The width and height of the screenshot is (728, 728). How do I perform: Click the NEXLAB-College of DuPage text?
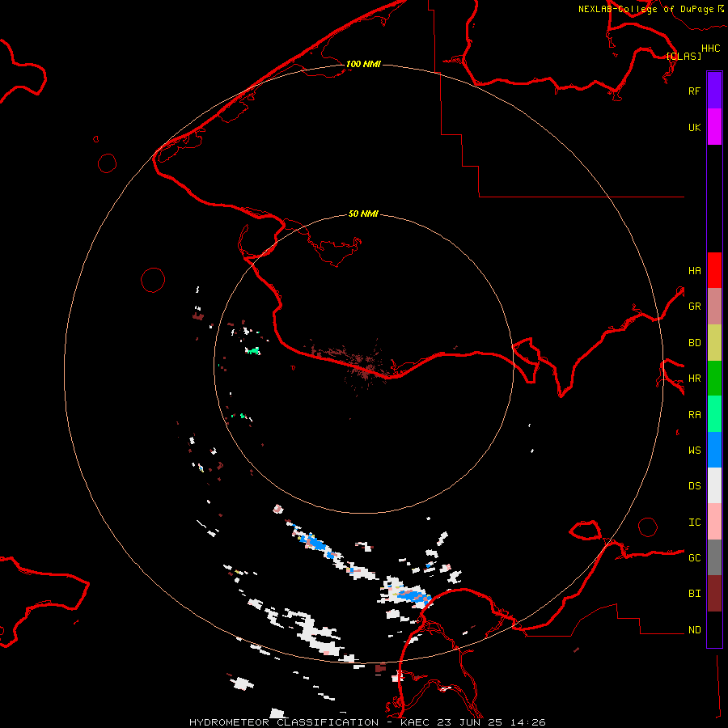[x=645, y=9]
